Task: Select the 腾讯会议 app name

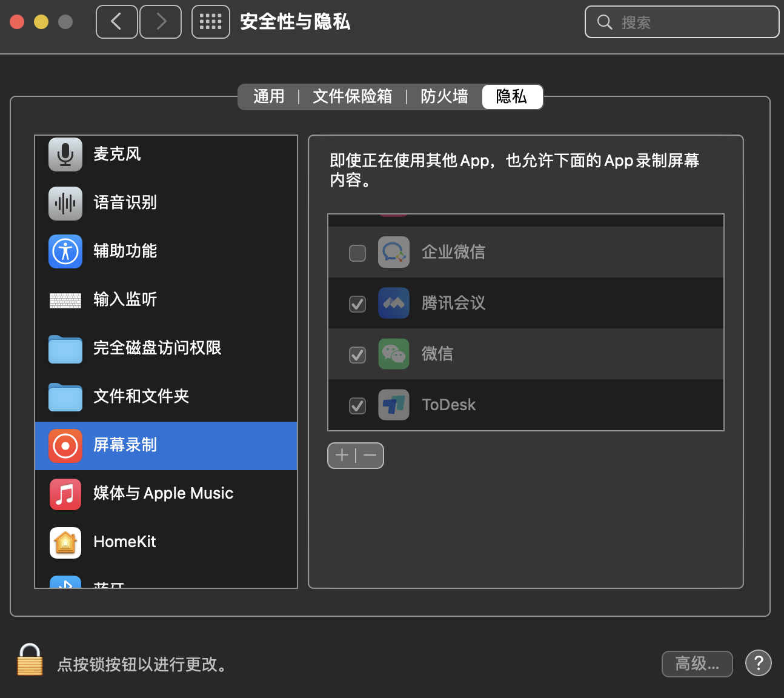Action: tap(453, 303)
